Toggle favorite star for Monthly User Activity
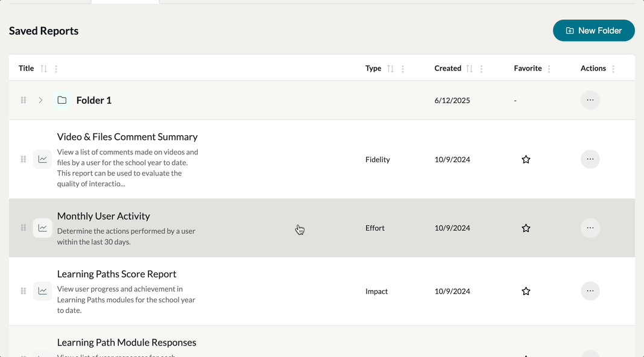Image resolution: width=644 pixels, height=357 pixels. [x=526, y=229]
